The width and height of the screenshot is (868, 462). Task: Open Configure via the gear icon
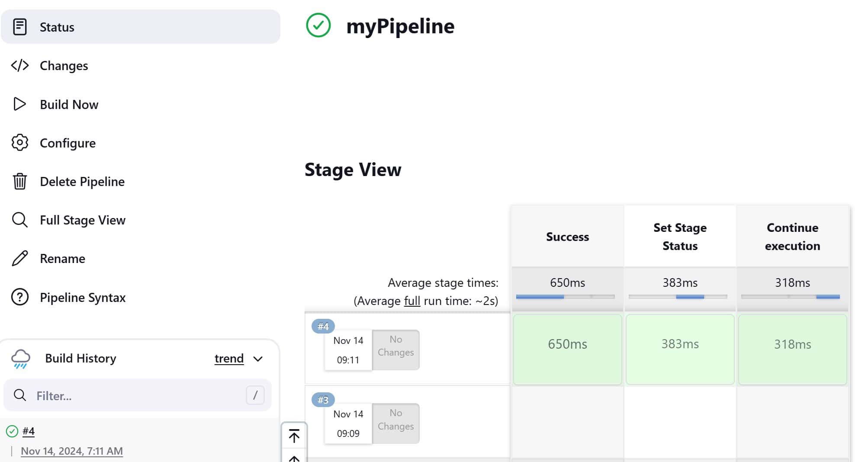(20, 143)
